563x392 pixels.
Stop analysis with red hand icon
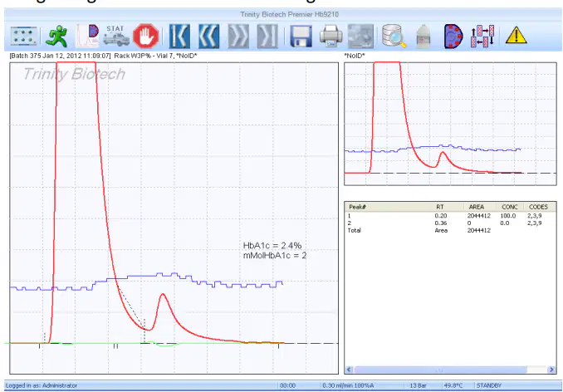pyautogui.click(x=146, y=37)
